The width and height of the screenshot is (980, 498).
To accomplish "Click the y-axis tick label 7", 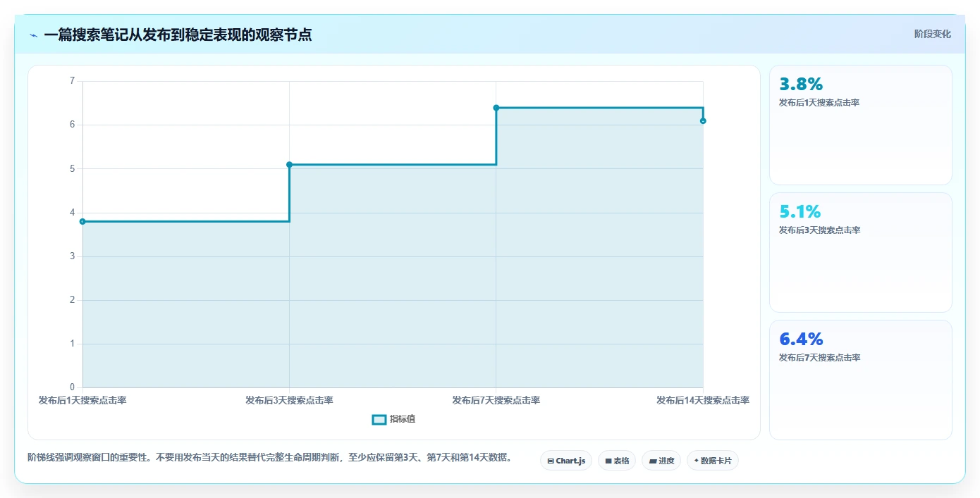I will [72, 81].
